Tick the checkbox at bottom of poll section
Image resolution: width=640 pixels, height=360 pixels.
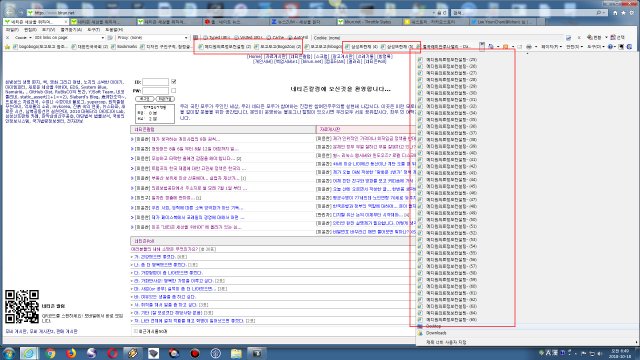pyautogui.click(x=136, y=331)
